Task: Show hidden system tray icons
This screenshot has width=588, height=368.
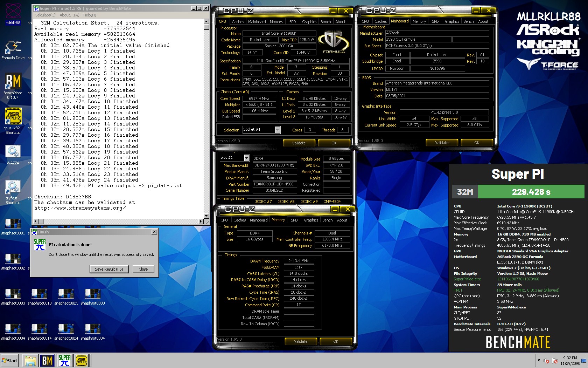Action: click(x=539, y=360)
